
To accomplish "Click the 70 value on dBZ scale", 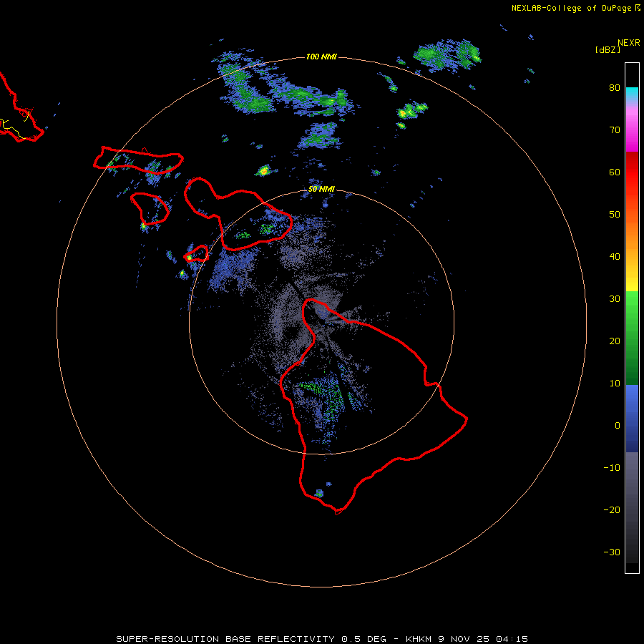I will (x=615, y=130).
